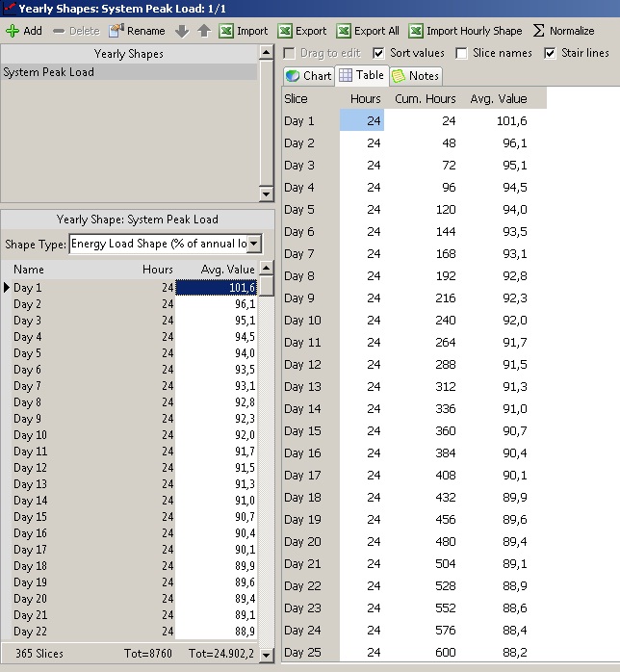Move shape down with down arrow

182,31
